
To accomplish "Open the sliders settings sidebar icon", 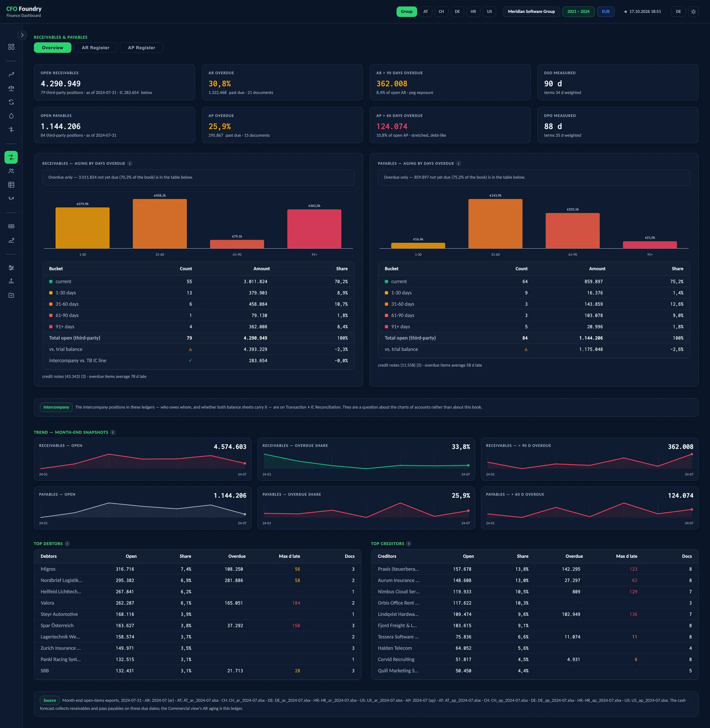I will [11, 268].
